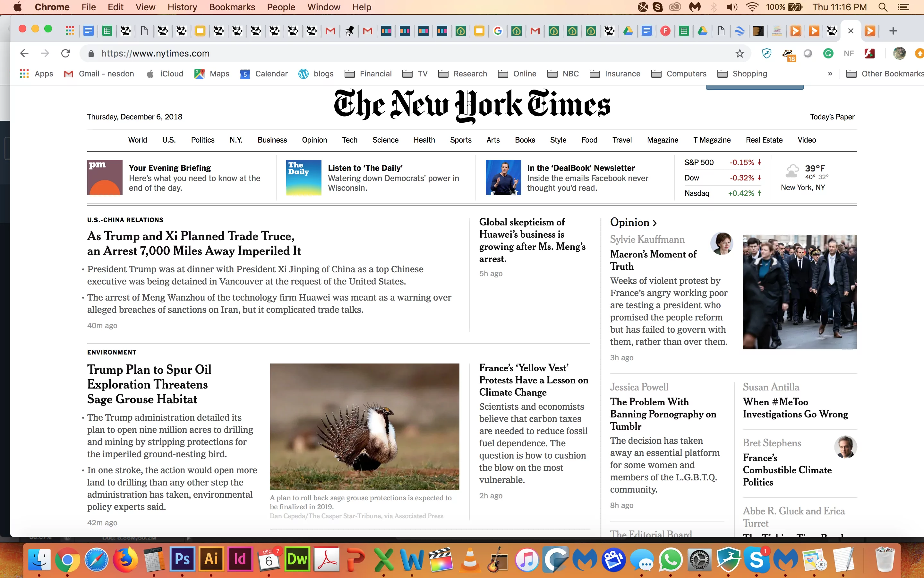
Task: Open Macron's Moment of Truth opinion piece
Action: 653,260
